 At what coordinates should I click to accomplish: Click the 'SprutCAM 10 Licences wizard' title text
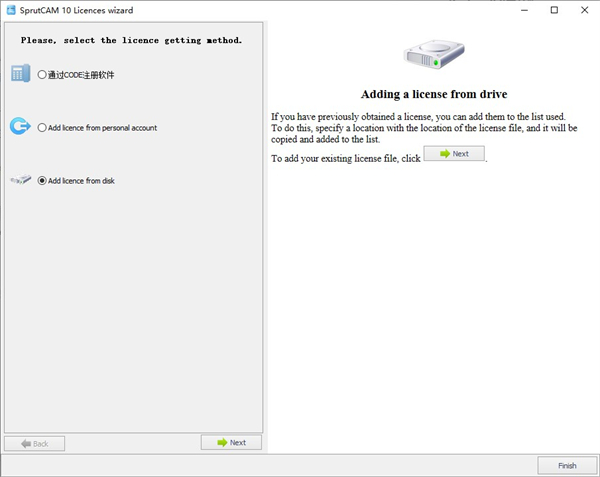tap(77, 10)
